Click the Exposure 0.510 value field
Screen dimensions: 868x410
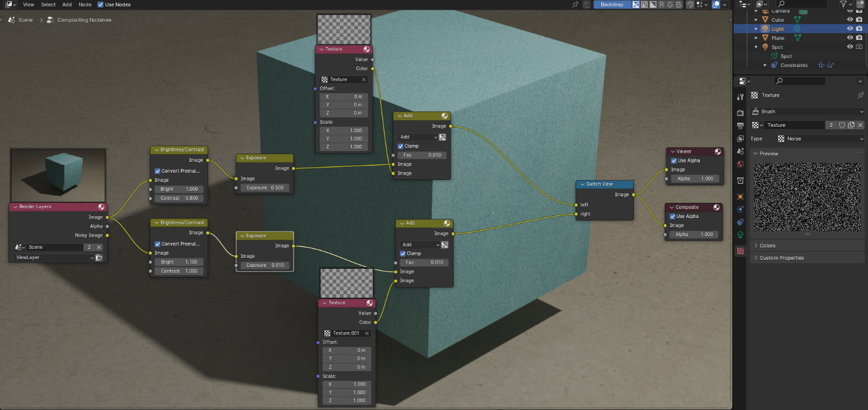tap(265, 265)
